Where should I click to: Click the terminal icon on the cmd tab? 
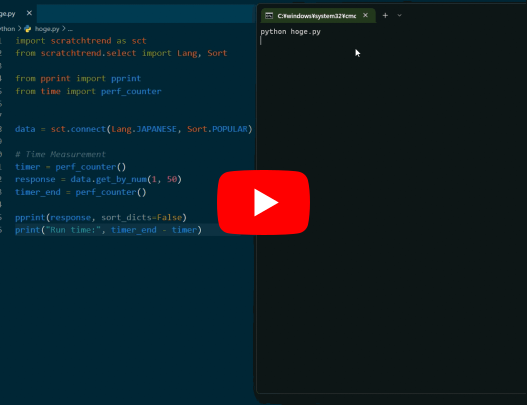[x=269, y=15]
